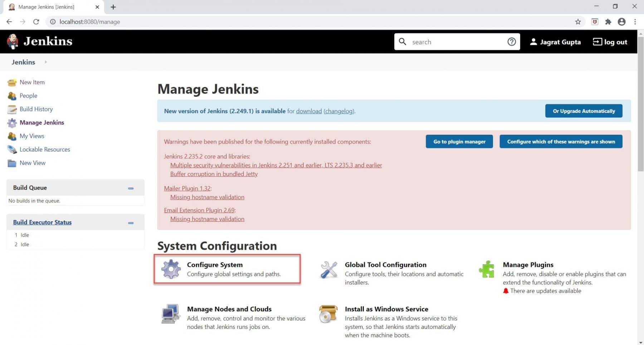Viewport: 644px width, 345px height.
Task: Open Install as Windows Service title link
Action: pyautogui.click(x=386, y=309)
